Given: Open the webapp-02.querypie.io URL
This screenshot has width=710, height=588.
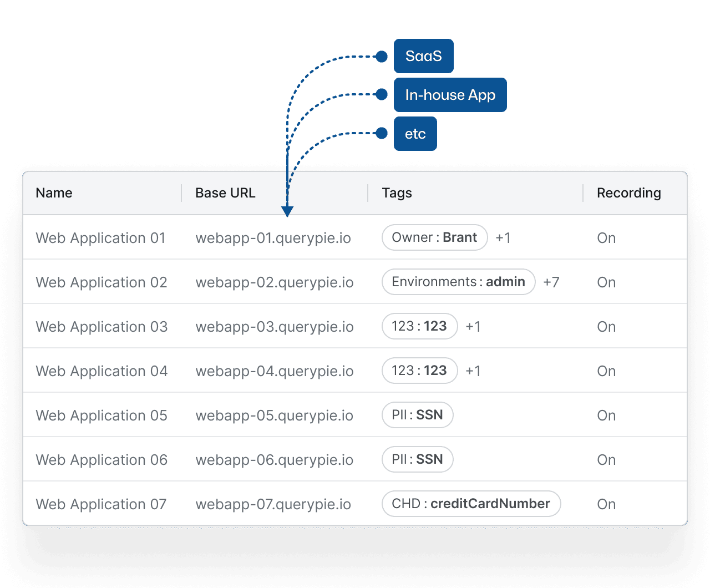Looking at the screenshot, I should pos(275,282).
